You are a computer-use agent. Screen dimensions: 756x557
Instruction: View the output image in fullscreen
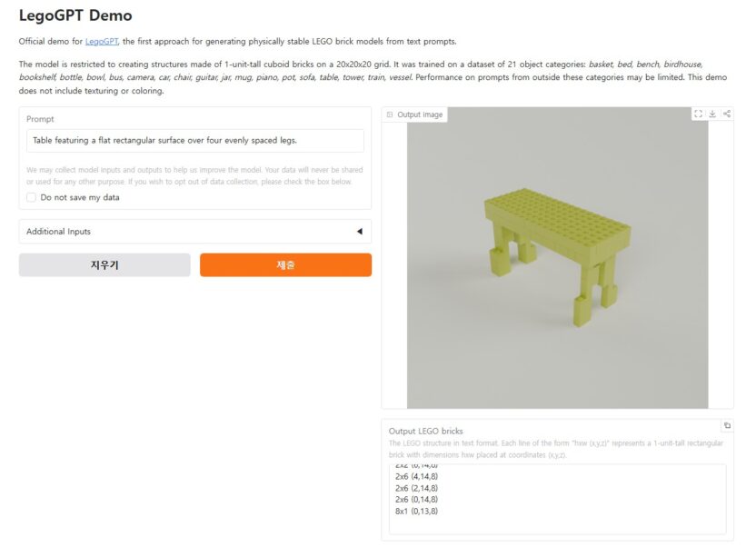[x=698, y=114]
